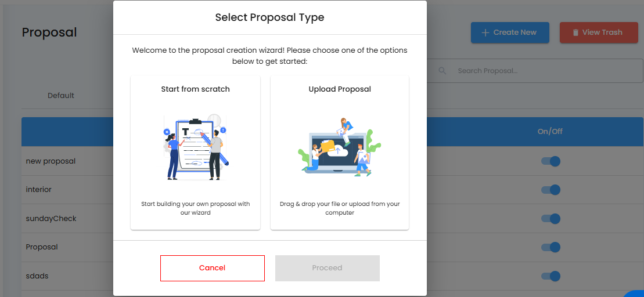Click the drag & drop upload description text
The width and height of the screenshot is (644, 297).
pyautogui.click(x=340, y=208)
